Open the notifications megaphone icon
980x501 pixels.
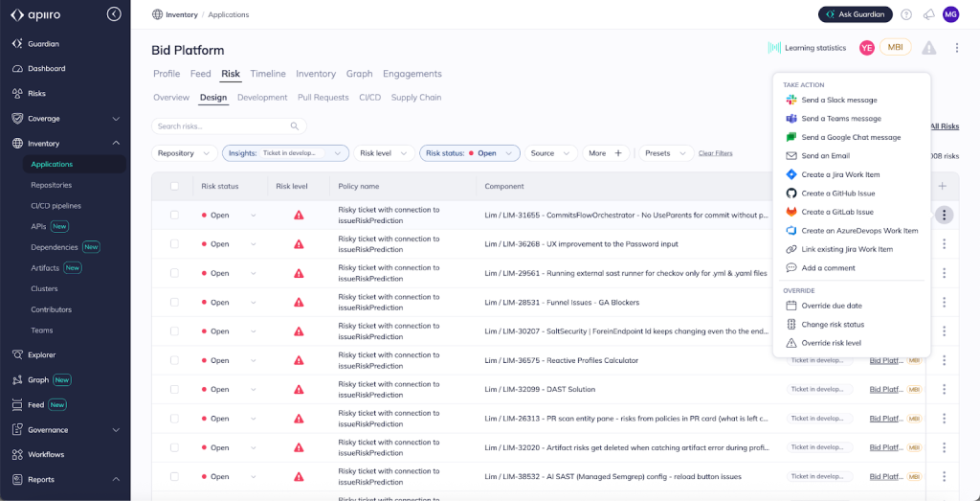(x=928, y=14)
